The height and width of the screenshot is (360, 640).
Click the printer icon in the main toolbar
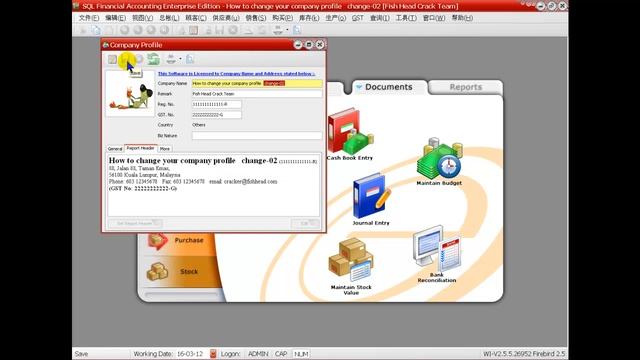278,30
